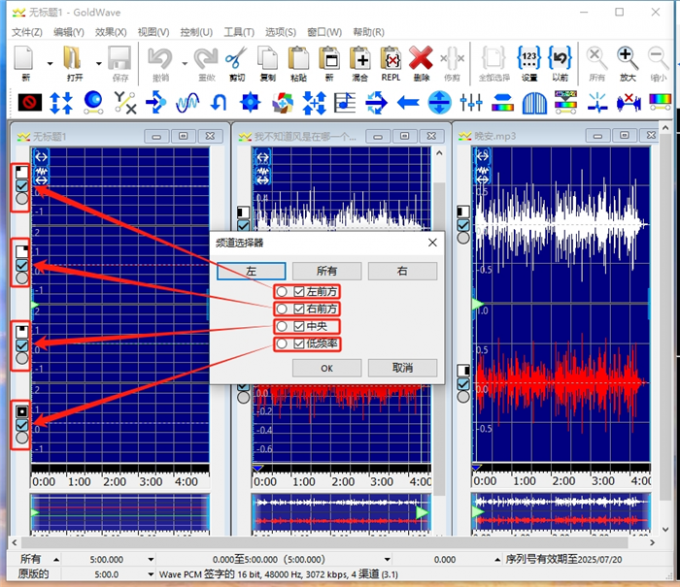Click the blue left-arrow Reverse effect icon
The width and height of the screenshot is (680, 587).
click(x=408, y=103)
